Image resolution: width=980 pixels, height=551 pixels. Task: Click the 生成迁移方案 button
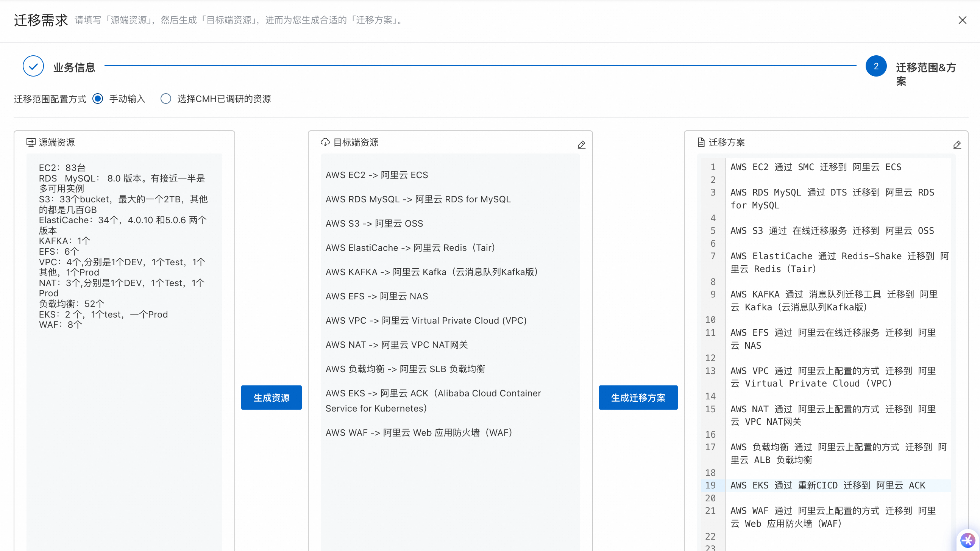pyautogui.click(x=638, y=398)
